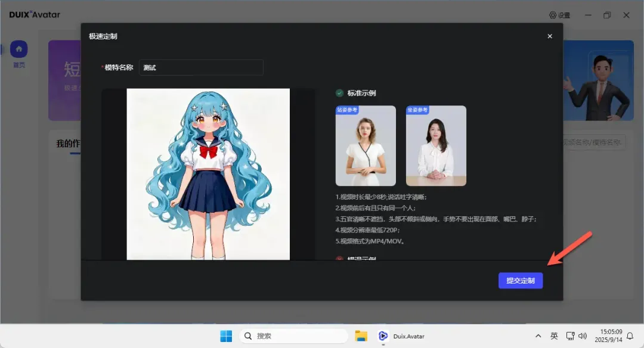
Task: Open 设置 settings in the title bar
Action: [559, 15]
